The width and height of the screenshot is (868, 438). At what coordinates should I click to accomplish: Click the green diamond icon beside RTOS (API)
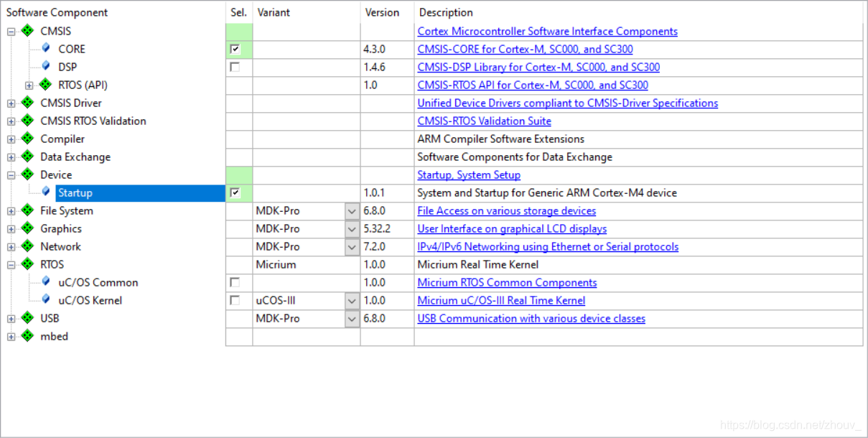[46, 85]
